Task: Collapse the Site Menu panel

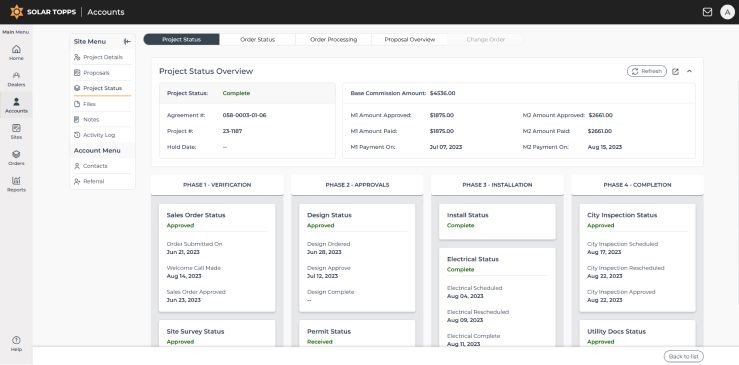Action: pyautogui.click(x=127, y=41)
